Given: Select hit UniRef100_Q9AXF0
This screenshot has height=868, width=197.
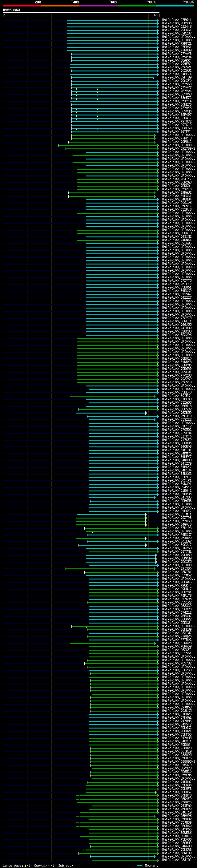Looking at the screenshot, I should 177,81.
